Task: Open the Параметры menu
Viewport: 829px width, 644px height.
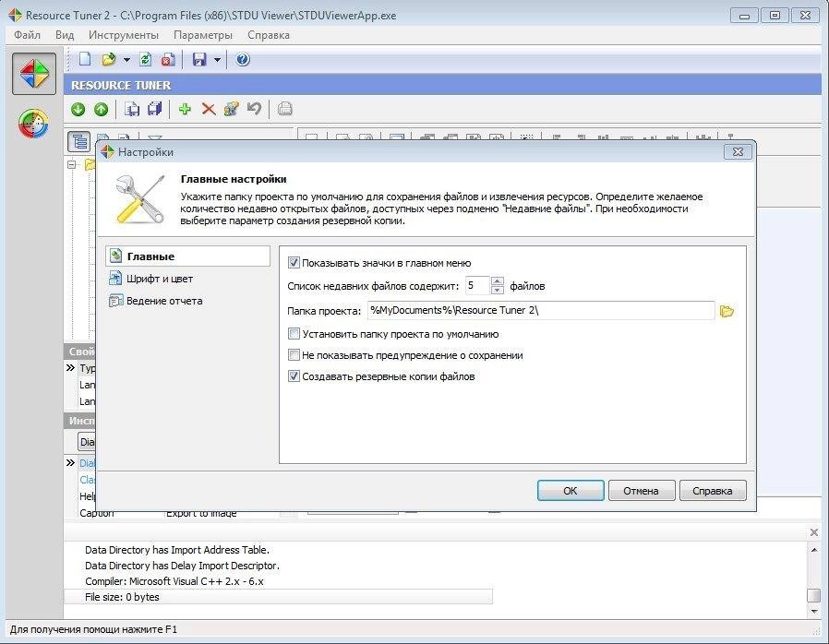Action: [203, 35]
